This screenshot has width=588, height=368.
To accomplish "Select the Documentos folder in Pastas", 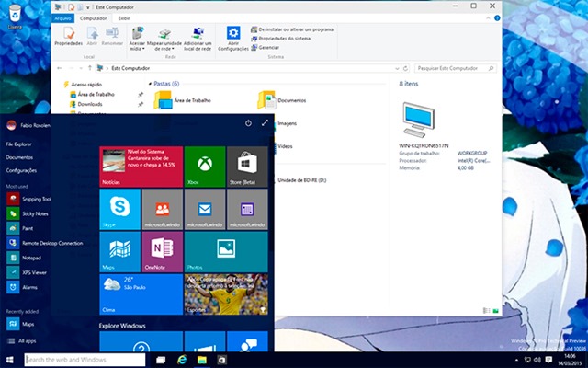I will click(282, 100).
